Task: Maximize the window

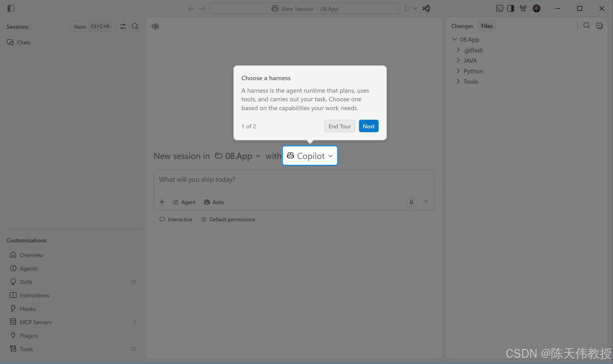Action: (x=580, y=9)
